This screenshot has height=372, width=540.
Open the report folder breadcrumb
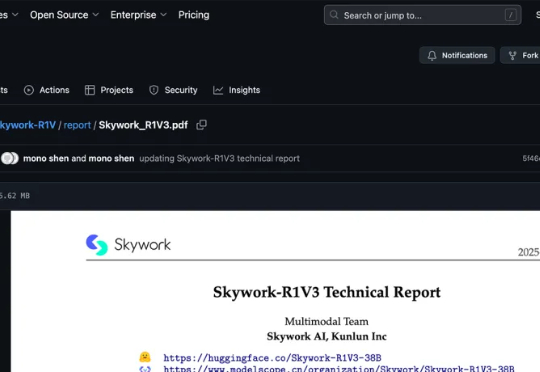coord(77,125)
